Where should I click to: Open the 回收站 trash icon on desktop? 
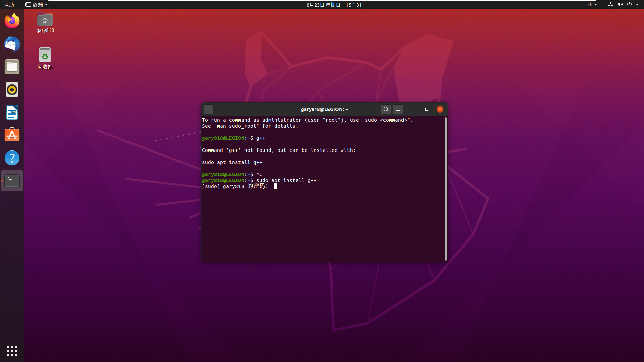[x=45, y=58]
